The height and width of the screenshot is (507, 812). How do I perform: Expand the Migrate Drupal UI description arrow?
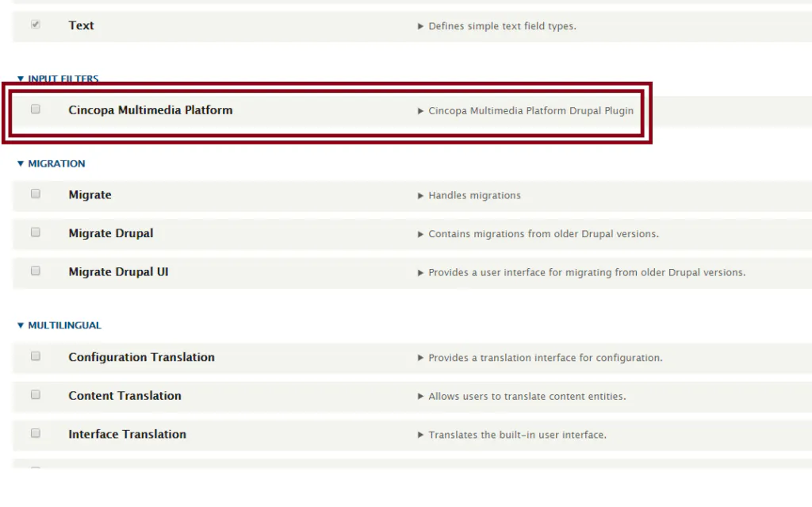click(x=420, y=273)
